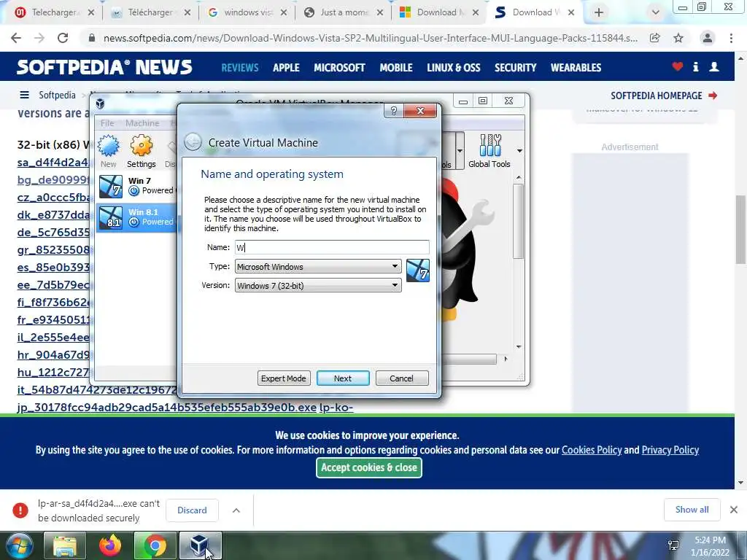
Task: Click the red heart icon in Softpedia header
Action: pos(678,66)
